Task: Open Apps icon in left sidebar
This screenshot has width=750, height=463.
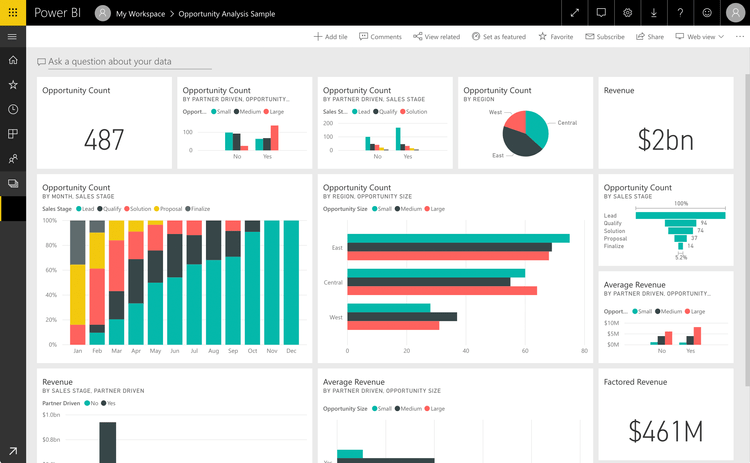Action: tap(13, 133)
